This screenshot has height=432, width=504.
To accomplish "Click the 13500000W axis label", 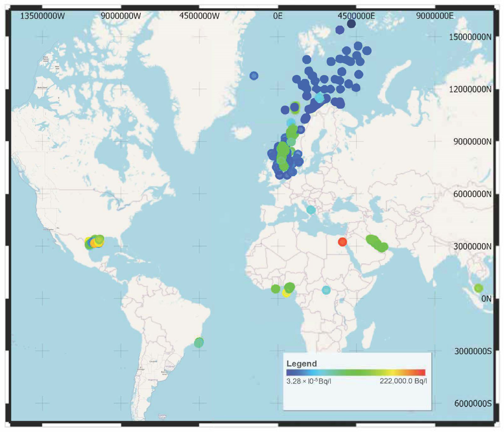I will pyautogui.click(x=43, y=16).
